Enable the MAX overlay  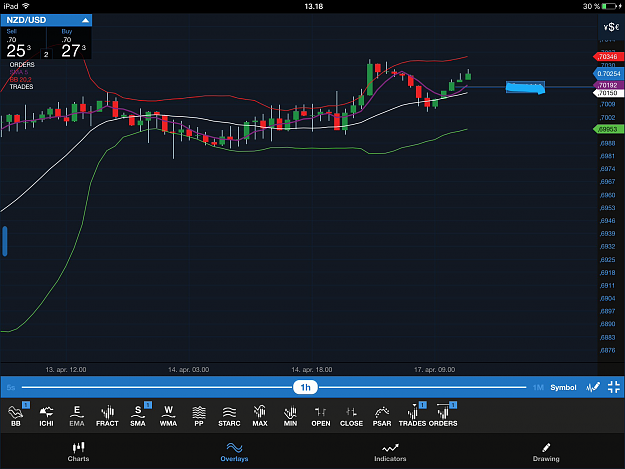(x=260, y=415)
